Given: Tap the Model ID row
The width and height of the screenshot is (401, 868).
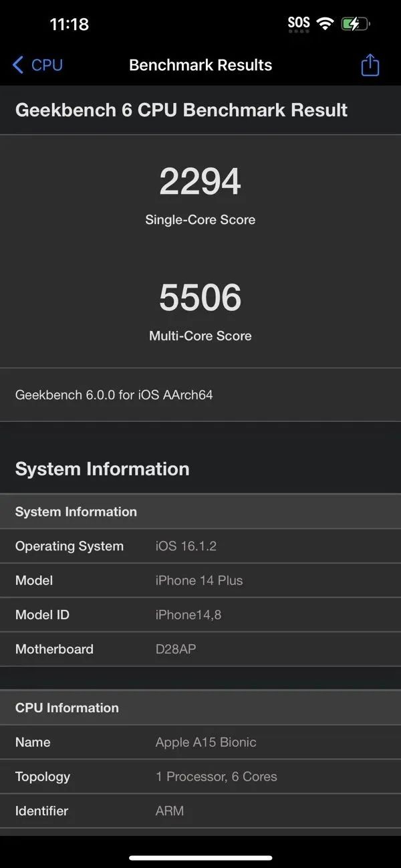Looking at the screenshot, I should point(200,615).
